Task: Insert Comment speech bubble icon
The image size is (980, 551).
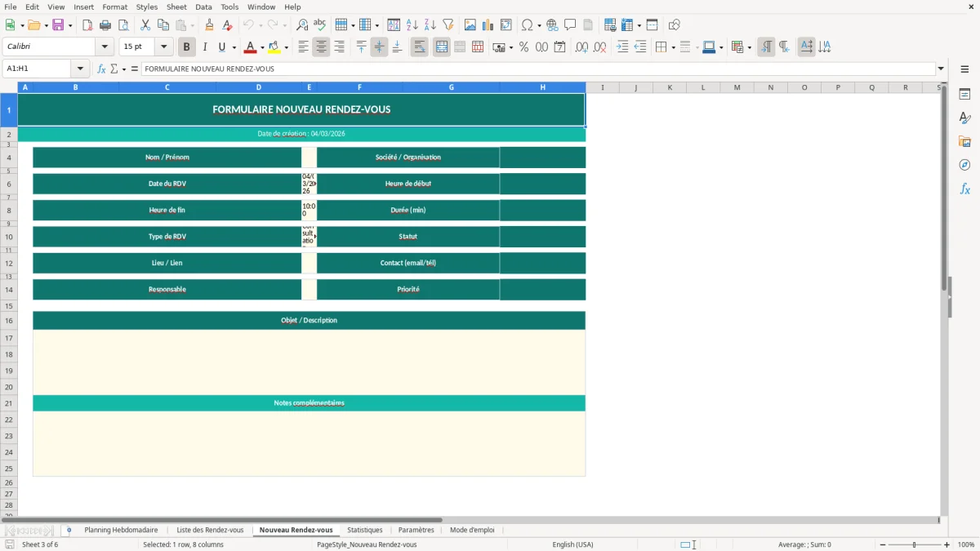Action: [x=570, y=25]
